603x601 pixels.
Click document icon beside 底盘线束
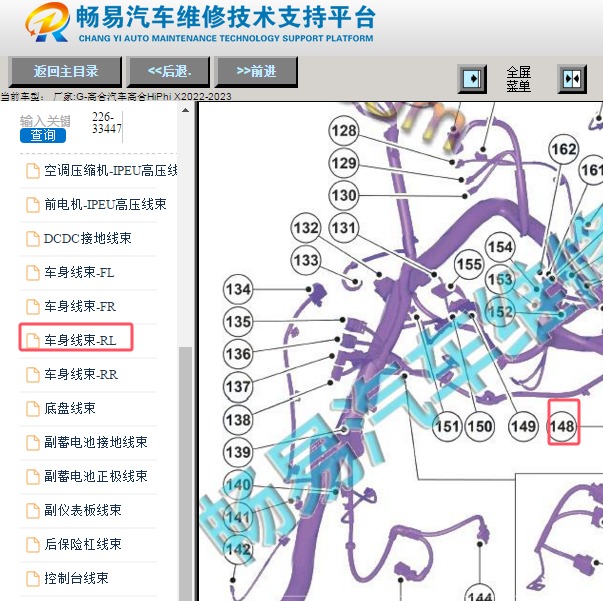[33, 408]
